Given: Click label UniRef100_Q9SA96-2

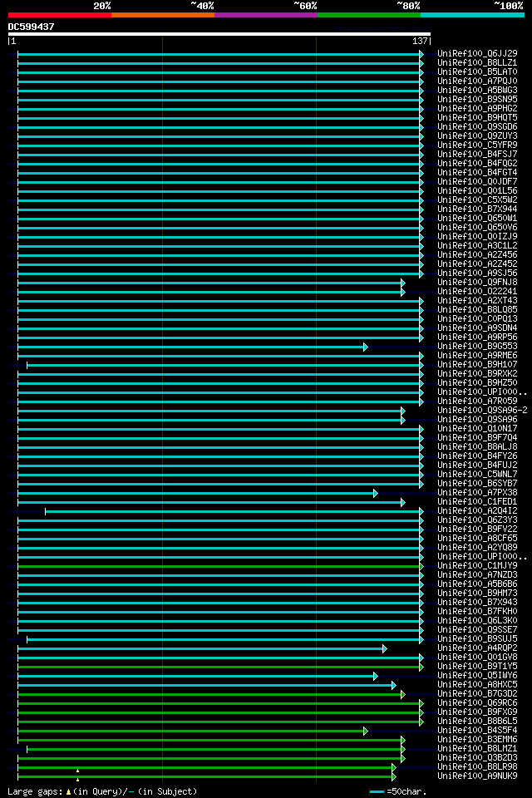Looking at the screenshot, I should (x=482, y=411).
